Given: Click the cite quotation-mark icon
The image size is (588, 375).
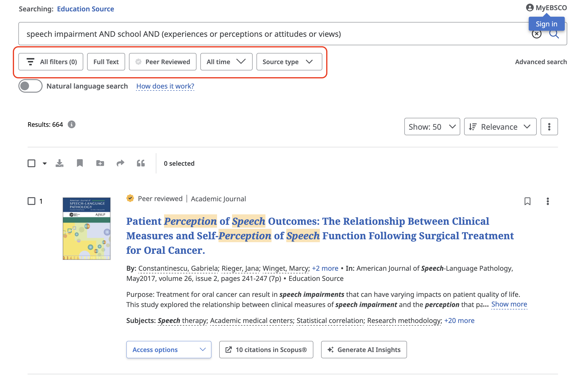Looking at the screenshot, I should point(141,163).
